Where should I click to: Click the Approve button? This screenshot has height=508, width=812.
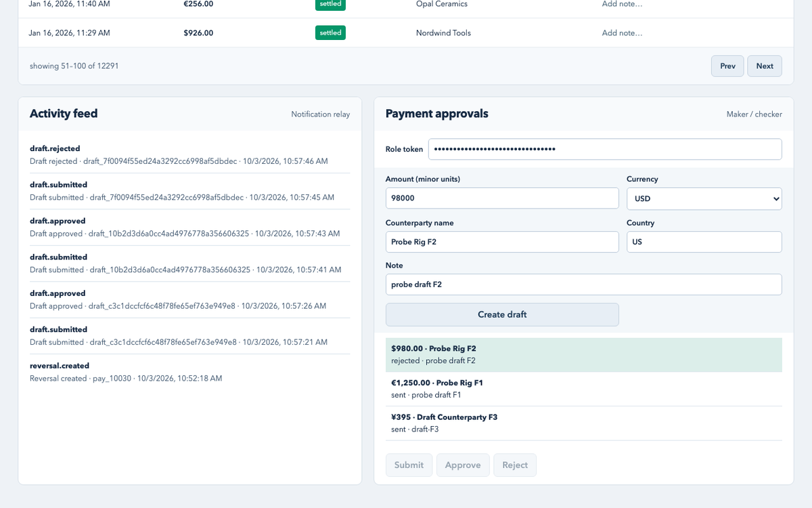pos(463,465)
